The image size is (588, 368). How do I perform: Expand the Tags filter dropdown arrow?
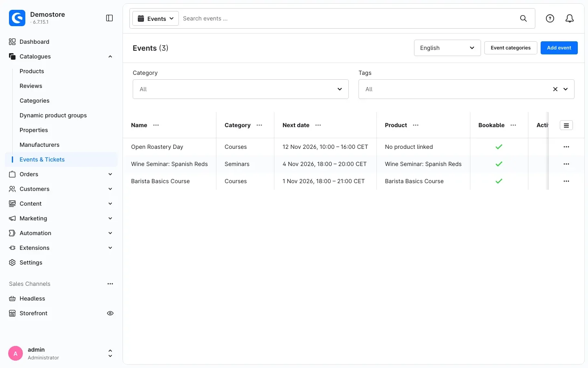tap(566, 89)
